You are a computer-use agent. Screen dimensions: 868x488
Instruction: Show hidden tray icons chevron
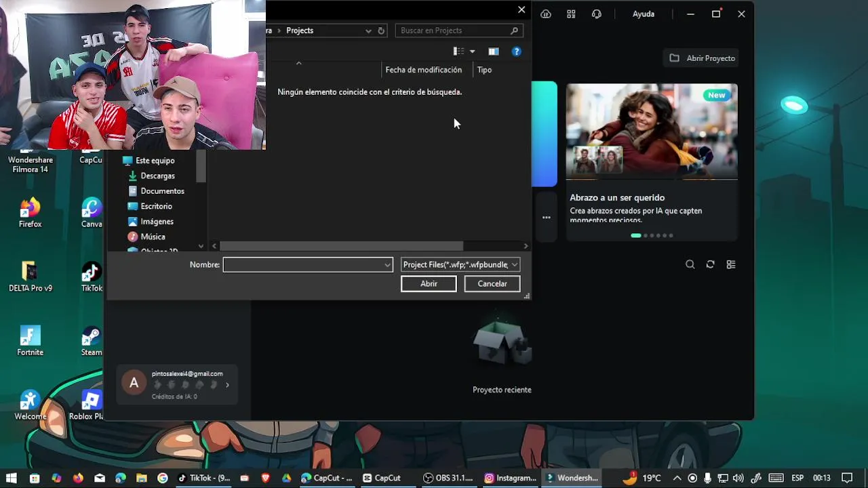[677, 478]
